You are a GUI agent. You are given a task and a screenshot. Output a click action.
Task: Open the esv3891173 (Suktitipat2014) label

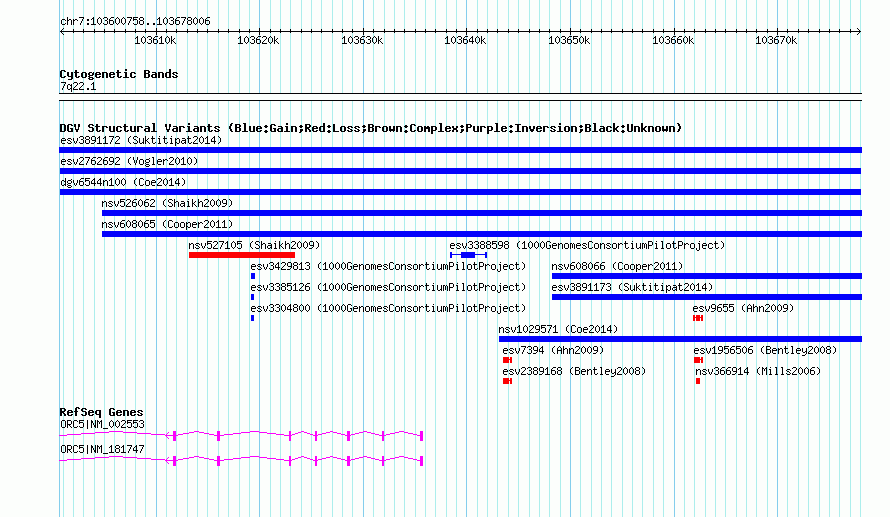(x=632, y=287)
